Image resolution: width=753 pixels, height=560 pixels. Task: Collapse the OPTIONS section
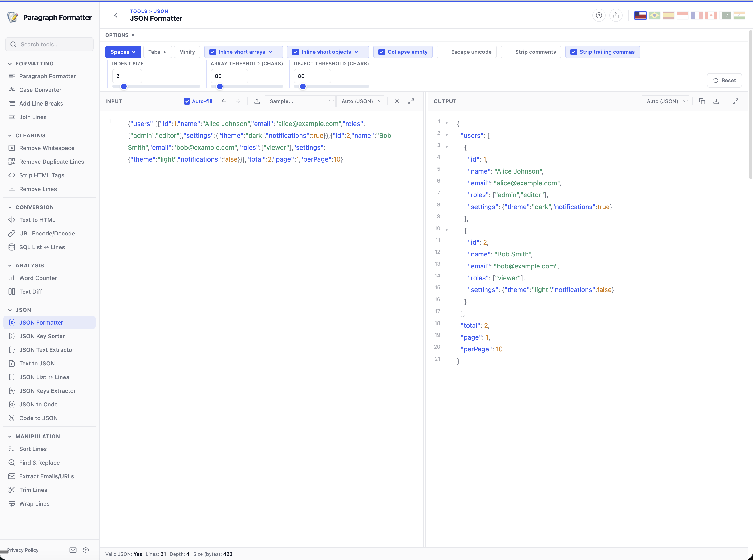click(x=120, y=35)
